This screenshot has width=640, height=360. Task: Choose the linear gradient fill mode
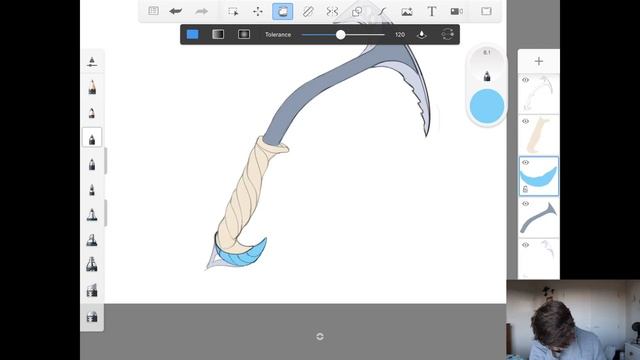218,34
